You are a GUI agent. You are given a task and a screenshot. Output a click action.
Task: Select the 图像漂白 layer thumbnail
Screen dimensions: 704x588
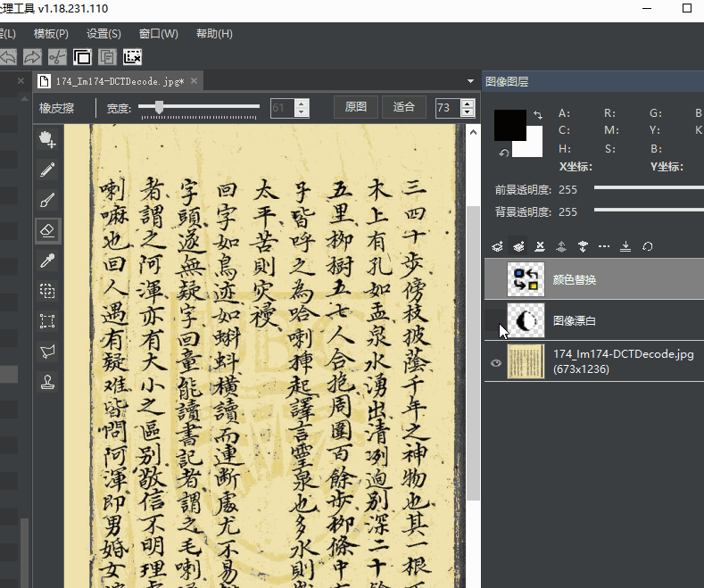point(526,320)
